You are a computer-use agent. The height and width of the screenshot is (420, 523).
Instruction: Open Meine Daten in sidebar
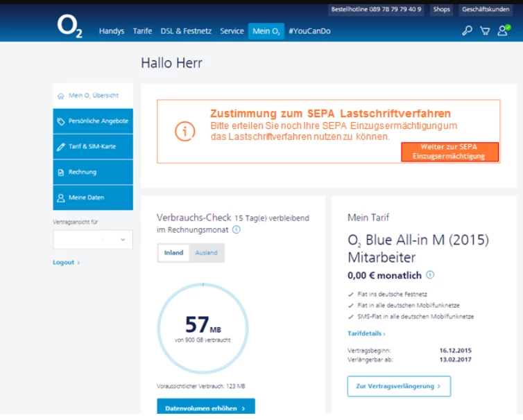93,198
